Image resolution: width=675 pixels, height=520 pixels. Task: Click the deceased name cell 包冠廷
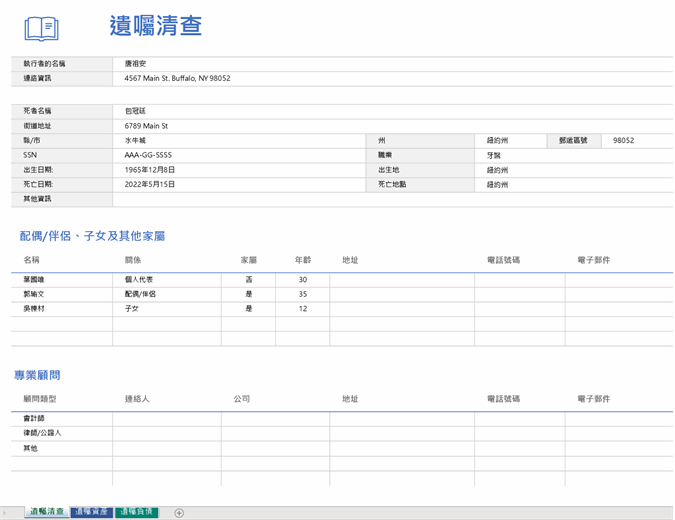coord(134,111)
